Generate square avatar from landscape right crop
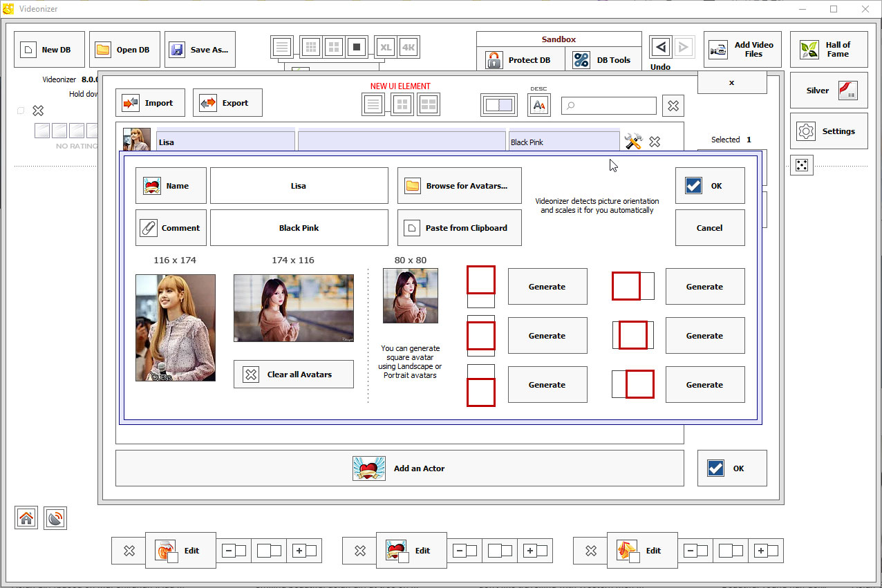 (x=705, y=385)
